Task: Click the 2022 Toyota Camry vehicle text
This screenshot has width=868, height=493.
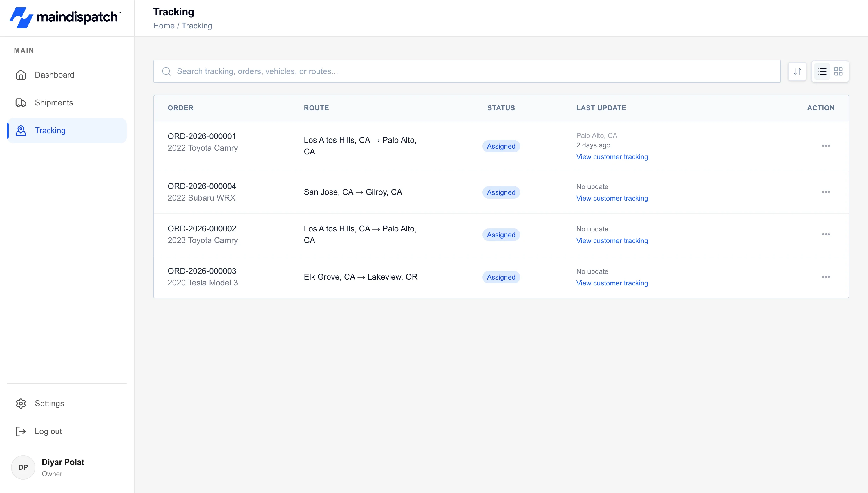Action: point(202,148)
